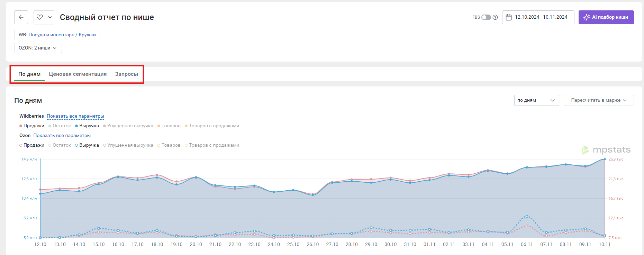Toggle Wildberries Товаров legend series

pos(169,126)
